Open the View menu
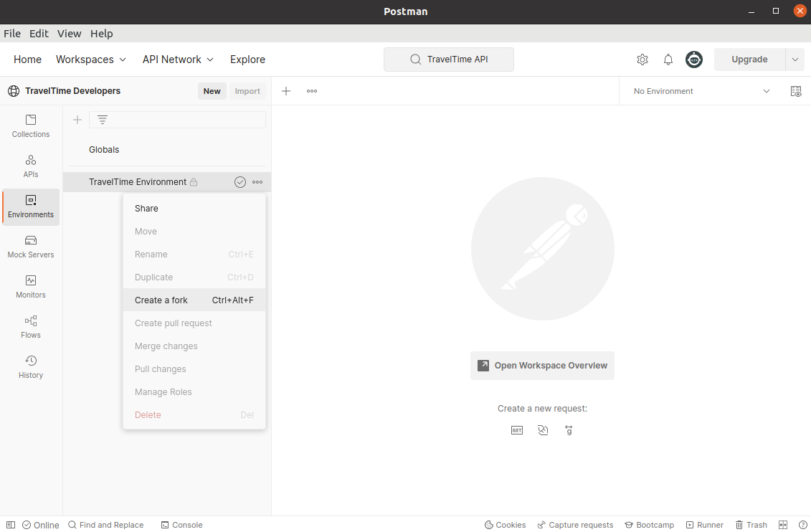The height and width of the screenshot is (532, 811). pos(69,34)
